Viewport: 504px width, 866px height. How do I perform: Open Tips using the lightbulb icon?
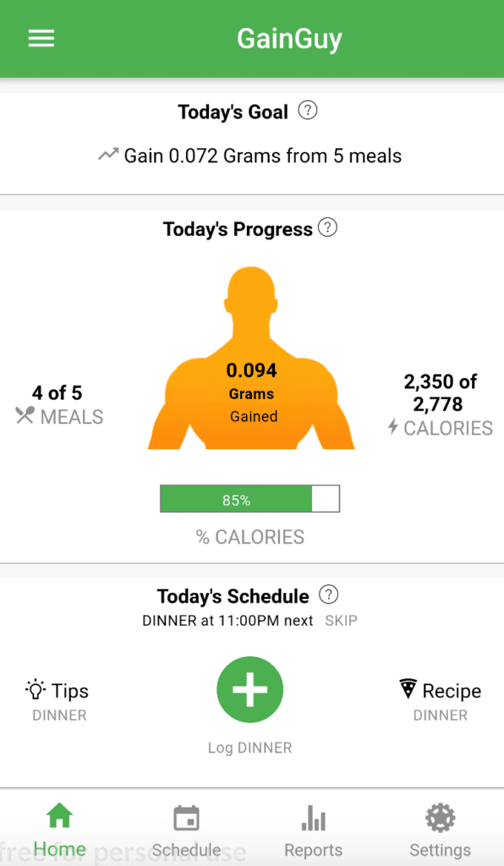pos(35,691)
